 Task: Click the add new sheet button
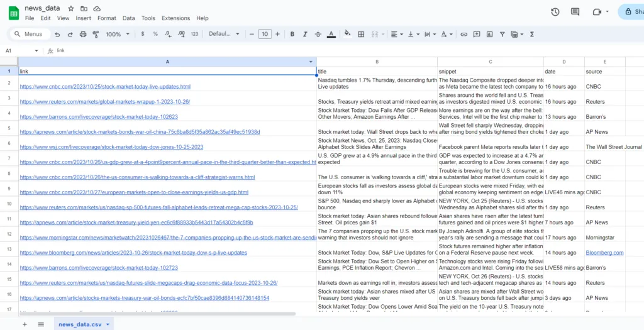click(x=25, y=324)
